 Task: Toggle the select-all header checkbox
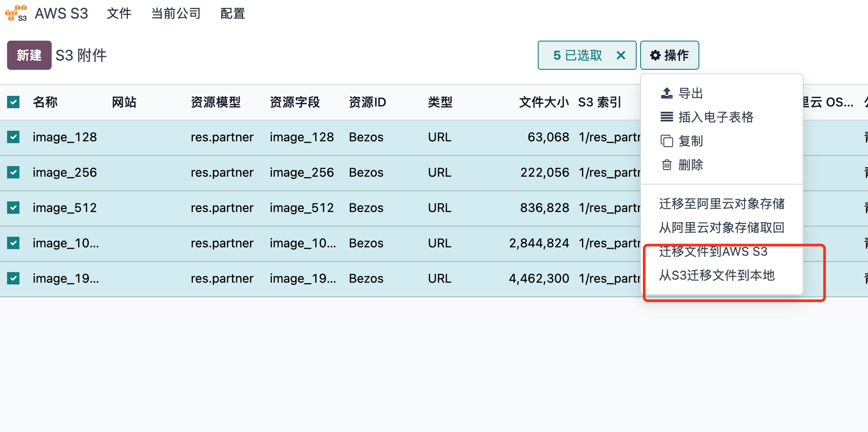pos(13,102)
